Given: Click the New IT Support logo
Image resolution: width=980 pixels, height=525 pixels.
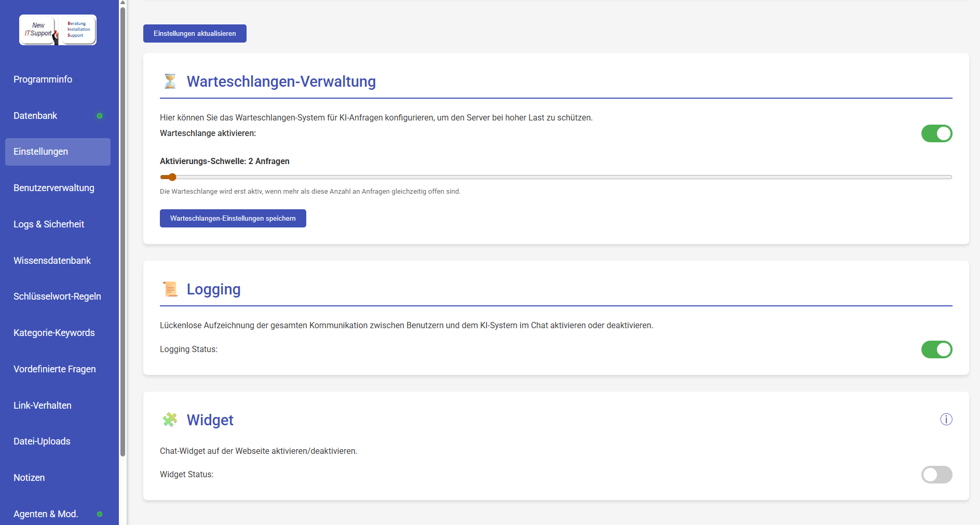Looking at the screenshot, I should [58, 30].
